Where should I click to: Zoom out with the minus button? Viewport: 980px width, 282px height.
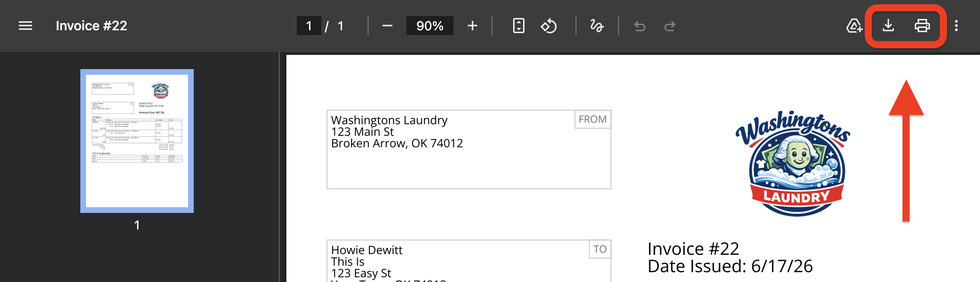pos(387,26)
